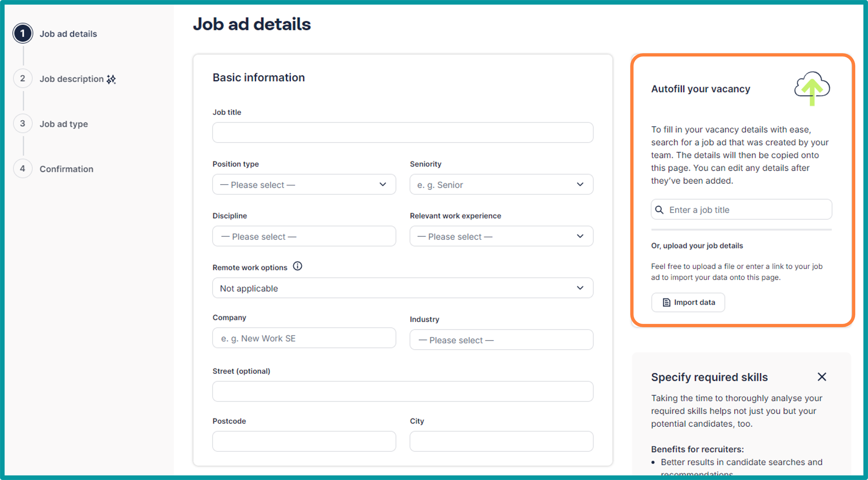868x480 pixels.
Task: Click step 3 circle for Job ad type
Action: click(x=23, y=124)
